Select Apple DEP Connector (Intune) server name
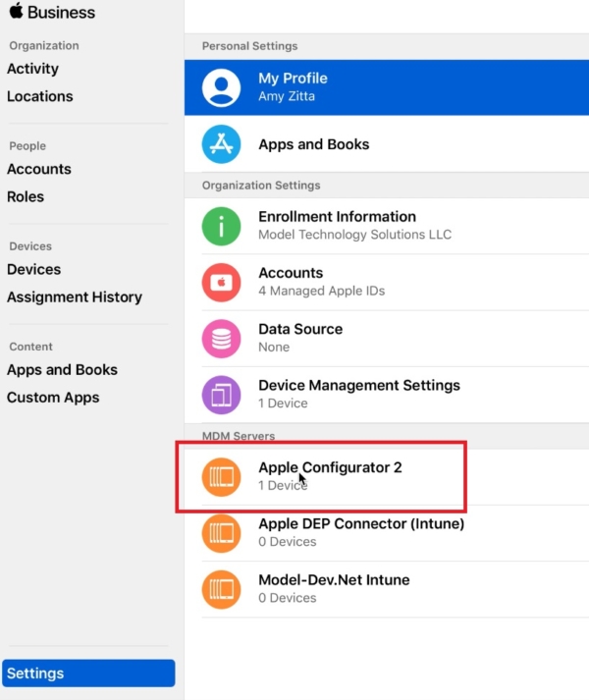 click(x=361, y=524)
